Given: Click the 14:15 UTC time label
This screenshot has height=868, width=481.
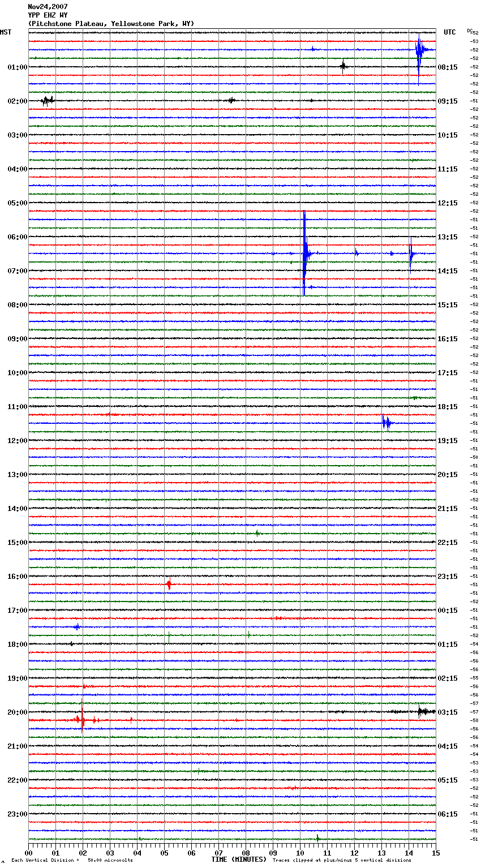Looking at the screenshot, I should click(448, 271).
